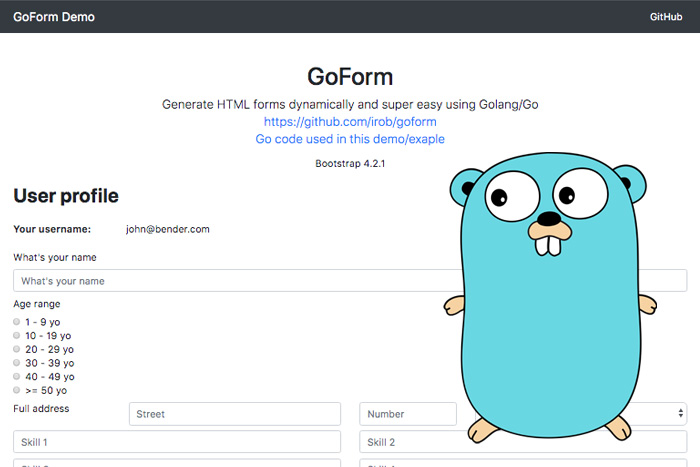The image size is (700, 467).
Task: Click into the Number address field
Action: [x=408, y=414]
